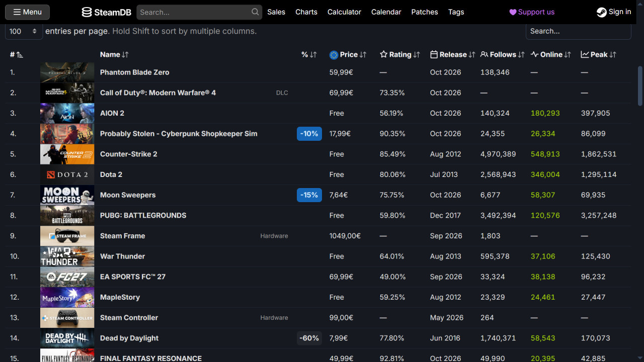Click the Counter-Strike 2 logo thumbnail
The width and height of the screenshot is (644, 362).
tap(67, 154)
